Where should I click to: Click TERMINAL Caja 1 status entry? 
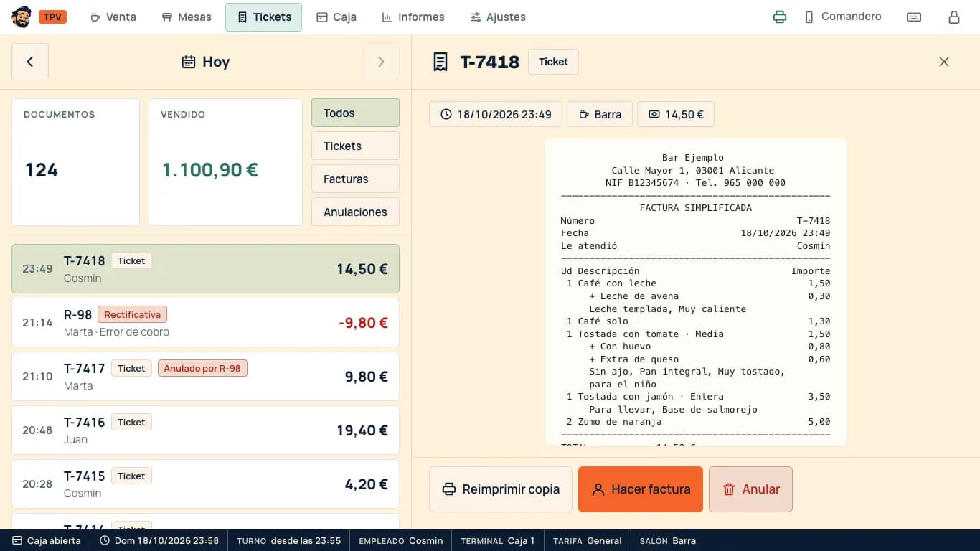(x=498, y=540)
